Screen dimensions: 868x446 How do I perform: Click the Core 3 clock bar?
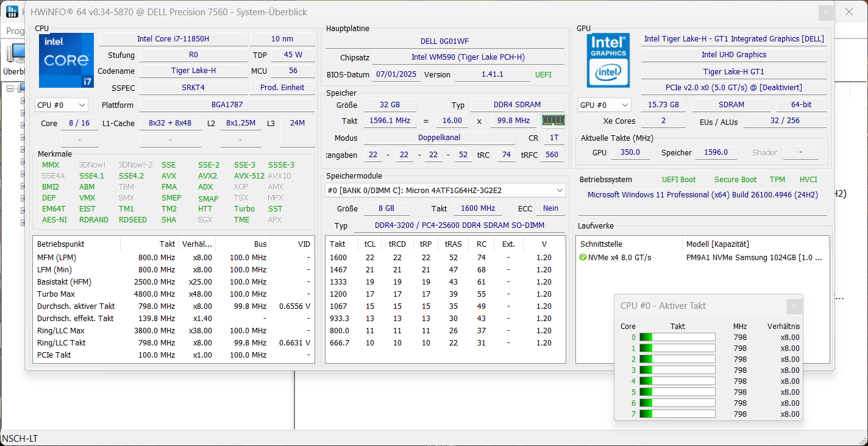pyautogui.click(x=677, y=370)
